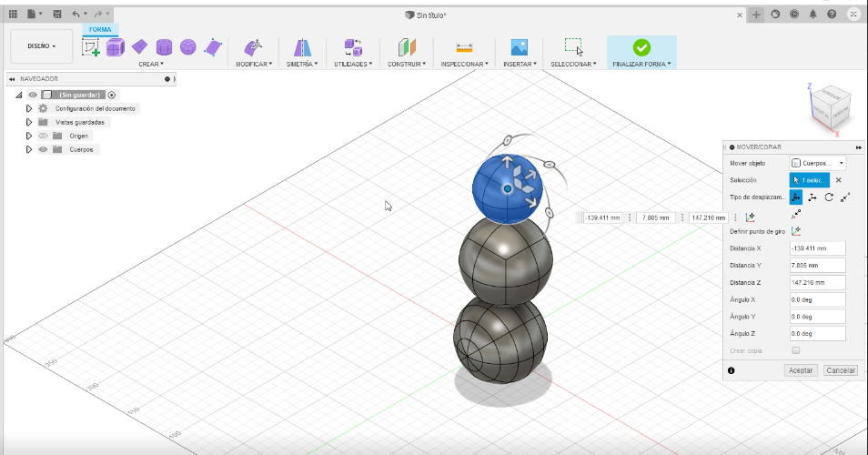
Task: Click the Construct plane icon
Action: [x=407, y=47]
